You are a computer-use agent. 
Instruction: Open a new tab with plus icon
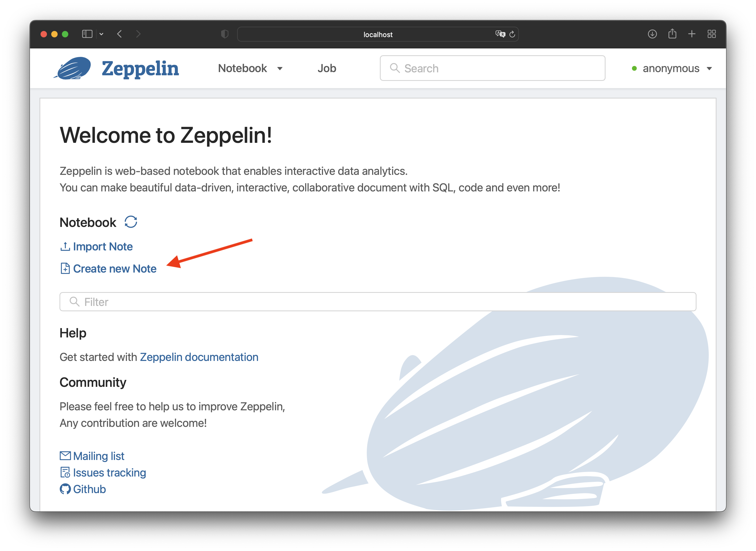click(x=692, y=34)
